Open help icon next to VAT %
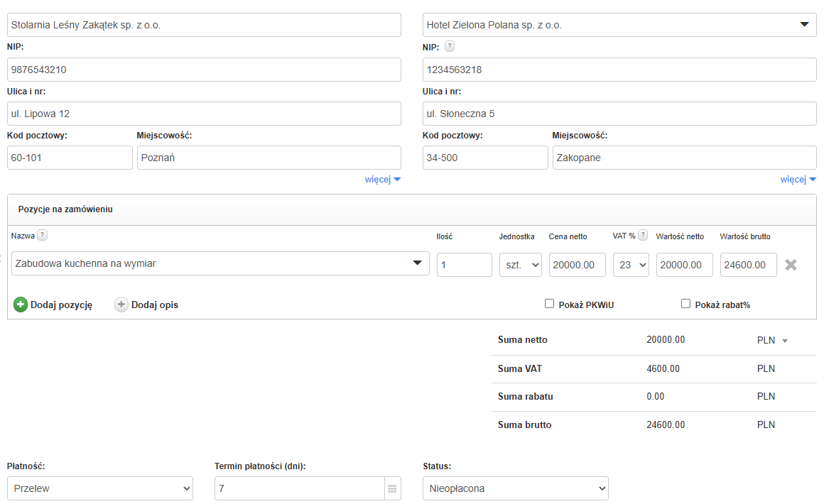Image resolution: width=824 pixels, height=504 pixels. (x=643, y=235)
